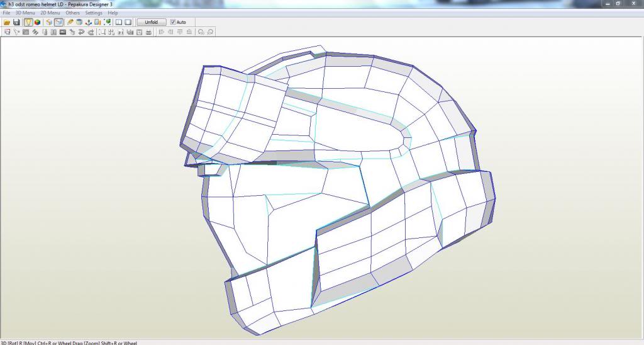Click the undo arrow icon
The image size is (644, 345).
click(81, 32)
